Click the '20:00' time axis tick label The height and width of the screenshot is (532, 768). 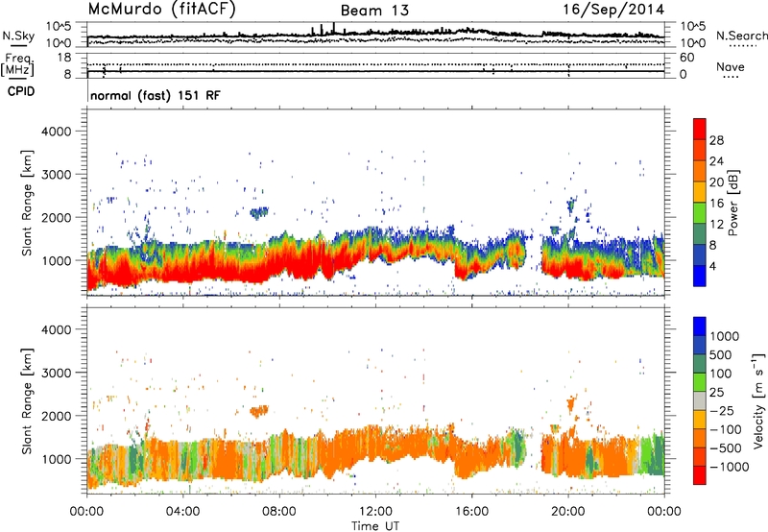point(568,512)
